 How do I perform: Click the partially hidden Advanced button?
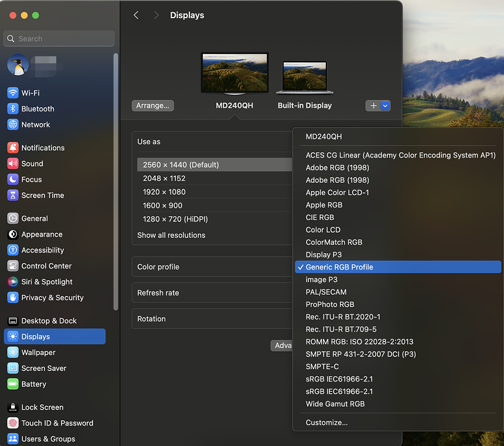[281, 345]
